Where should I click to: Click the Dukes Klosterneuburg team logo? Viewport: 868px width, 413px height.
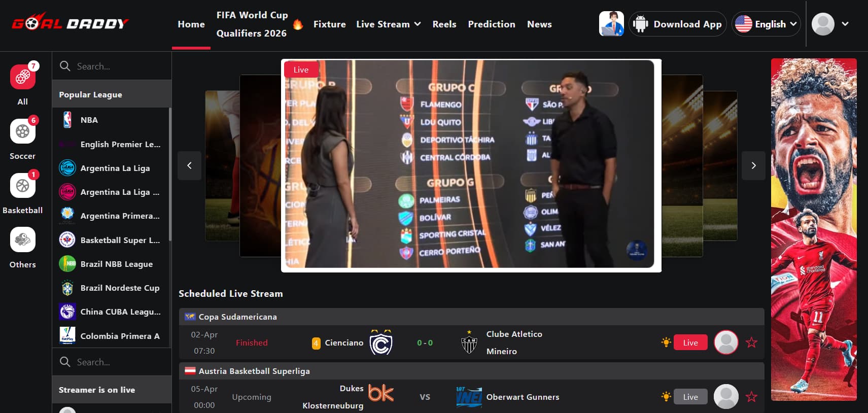[x=380, y=393]
